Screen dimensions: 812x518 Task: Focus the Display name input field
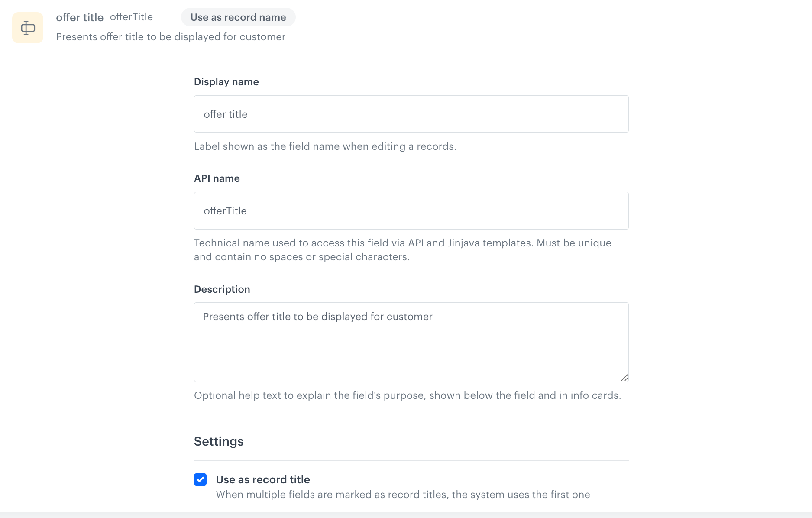[x=411, y=114]
